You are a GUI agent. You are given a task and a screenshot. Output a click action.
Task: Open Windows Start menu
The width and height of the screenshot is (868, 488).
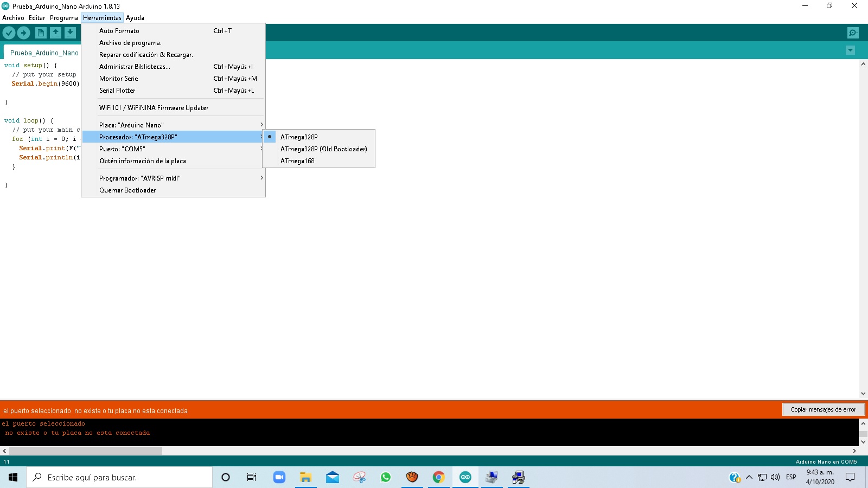click(x=13, y=477)
